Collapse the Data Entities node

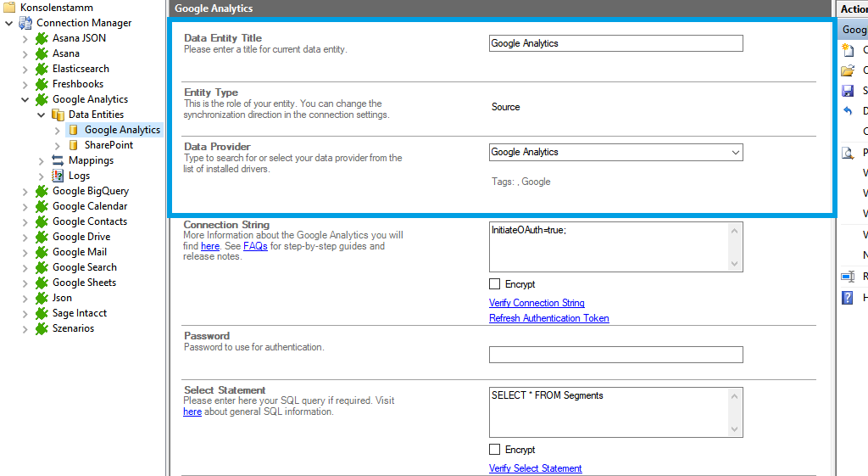coord(41,115)
